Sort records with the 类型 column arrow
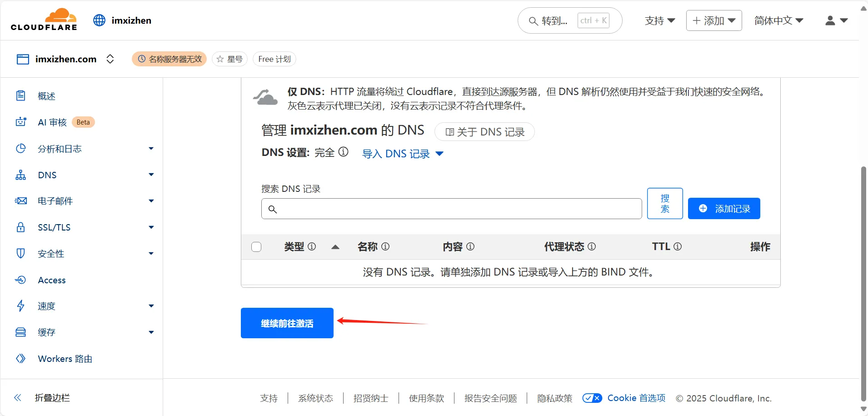This screenshot has height=416, width=868. (x=335, y=247)
